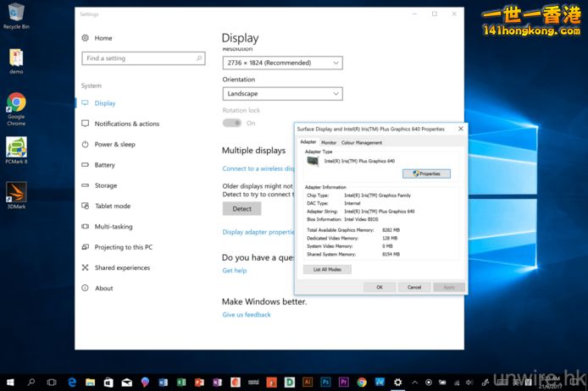Launch 3DMark desktop shortcut
Image resolution: width=588 pixels, height=391 pixels.
pyautogui.click(x=16, y=195)
